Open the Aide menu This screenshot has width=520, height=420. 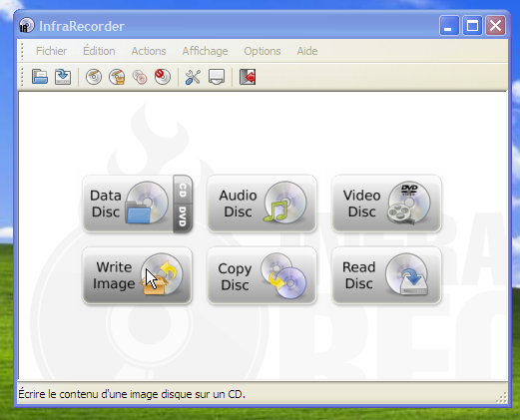pos(307,51)
